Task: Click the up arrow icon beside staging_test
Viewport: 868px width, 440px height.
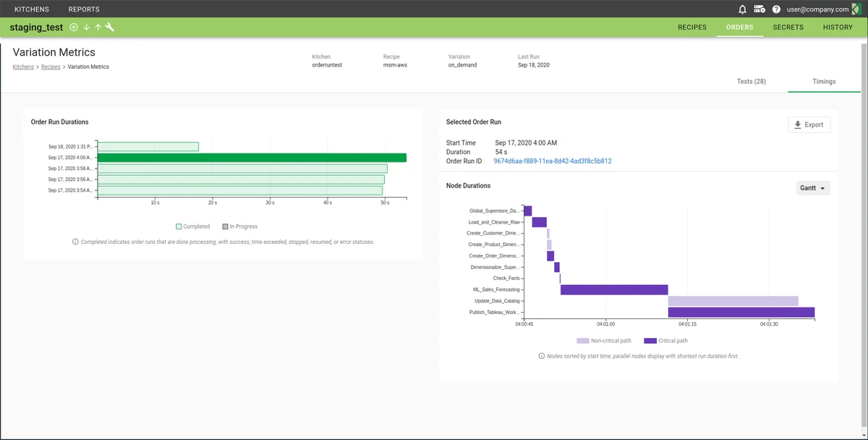Action: coord(98,27)
